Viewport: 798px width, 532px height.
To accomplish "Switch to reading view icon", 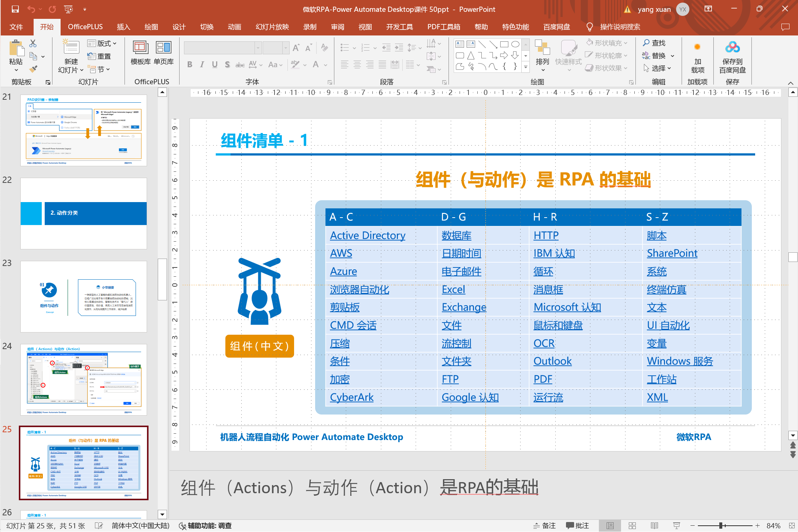I will pos(654,525).
